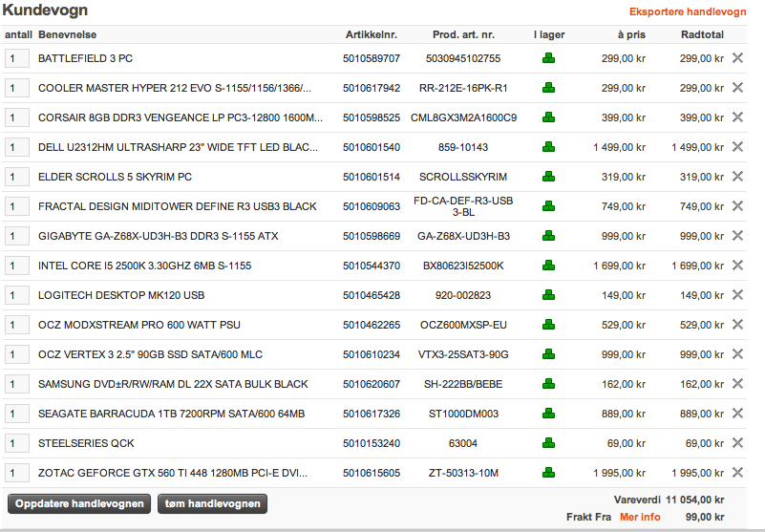765x532 pixels.
Task: Click LOGITECH DESKTOP MK120 USB product name
Action: pyautogui.click(x=121, y=295)
